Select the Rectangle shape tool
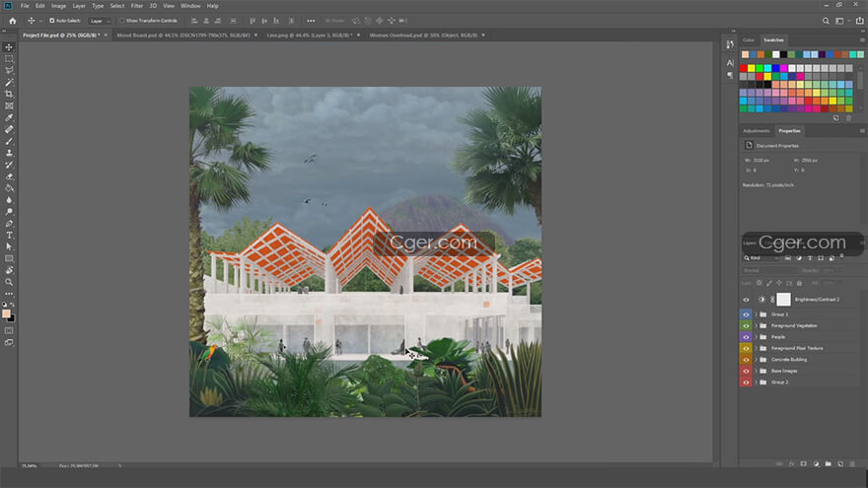The width and height of the screenshot is (868, 488). (9, 258)
